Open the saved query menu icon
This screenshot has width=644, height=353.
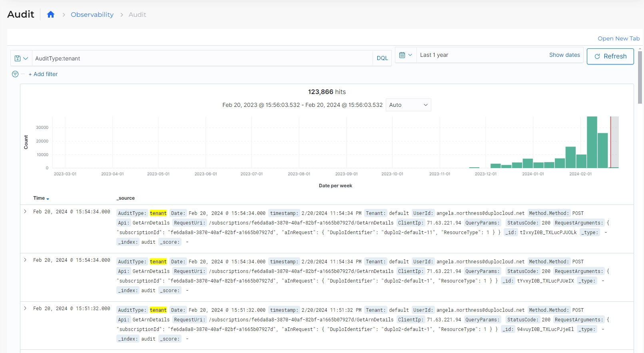[x=21, y=58]
